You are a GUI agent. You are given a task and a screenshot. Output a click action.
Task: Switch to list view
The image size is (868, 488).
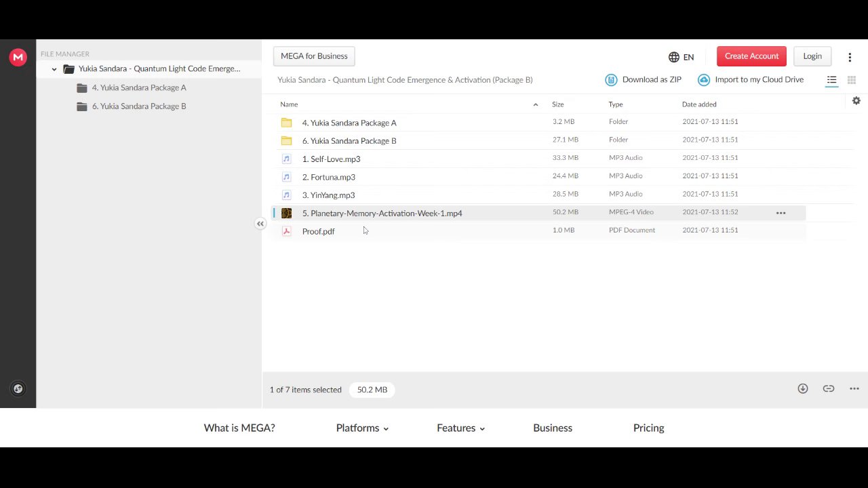tap(831, 80)
